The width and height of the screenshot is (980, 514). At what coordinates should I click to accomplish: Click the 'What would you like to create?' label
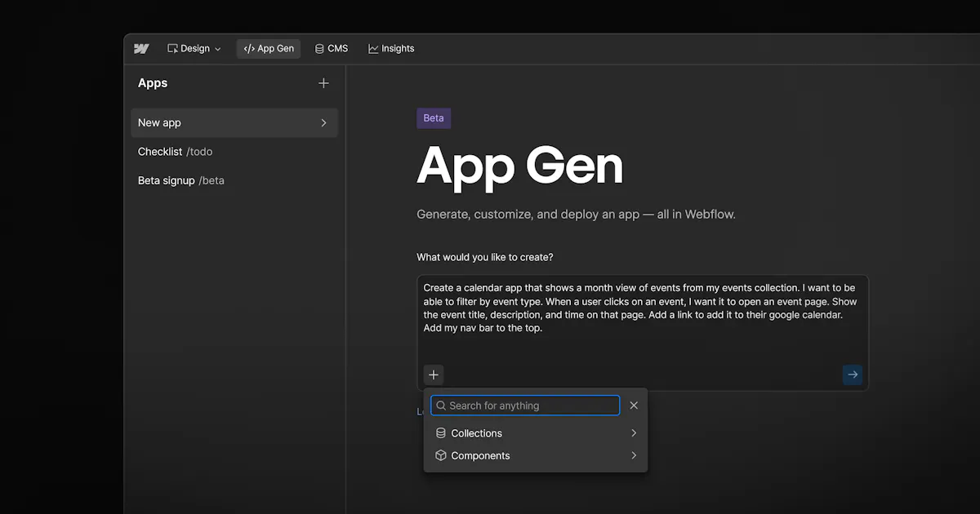point(485,257)
